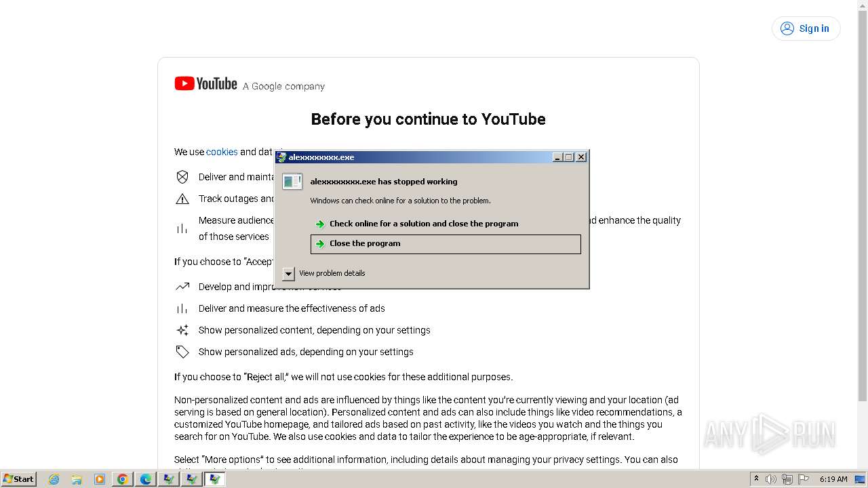Click the Before you continue to YouTube heading
The width and height of the screenshot is (868, 488).
(428, 119)
